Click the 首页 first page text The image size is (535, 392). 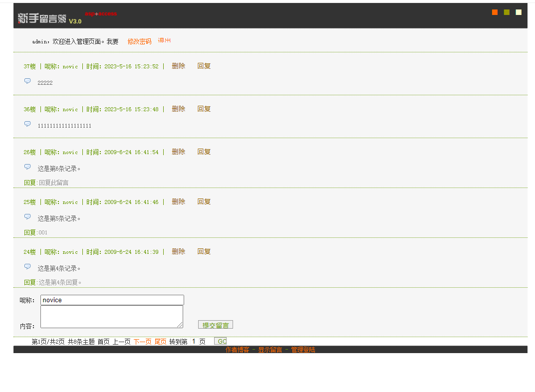click(104, 342)
